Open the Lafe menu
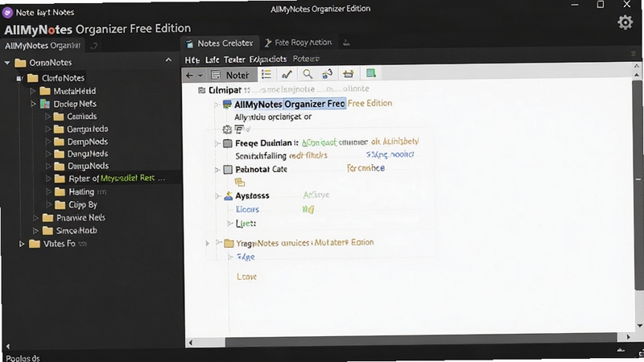This screenshot has height=362, width=644. pyautogui.click(x=212, y=60)
